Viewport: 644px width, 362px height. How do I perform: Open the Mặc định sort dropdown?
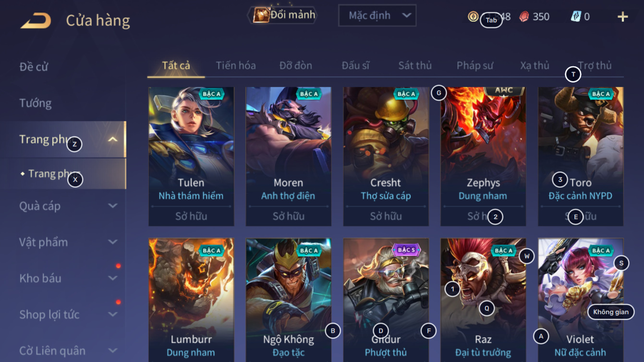click(377, 15)
